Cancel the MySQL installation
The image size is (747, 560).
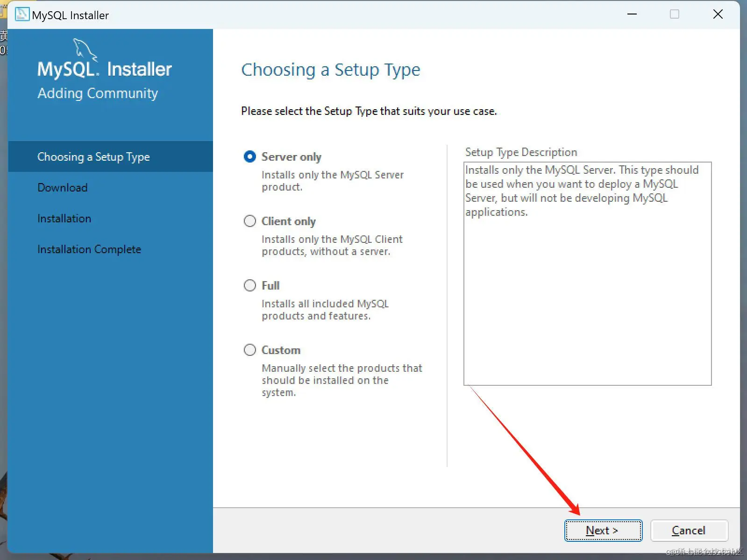tap(689, 531)
